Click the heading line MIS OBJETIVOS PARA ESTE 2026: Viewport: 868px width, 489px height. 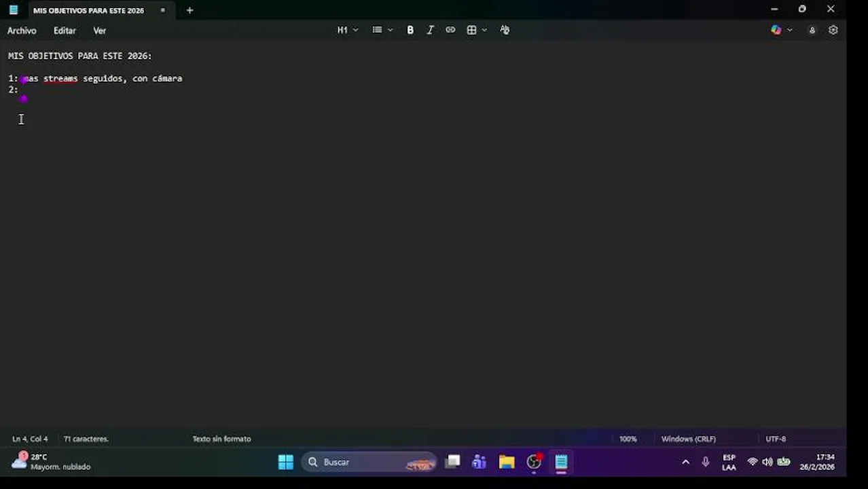click(80, 56)
